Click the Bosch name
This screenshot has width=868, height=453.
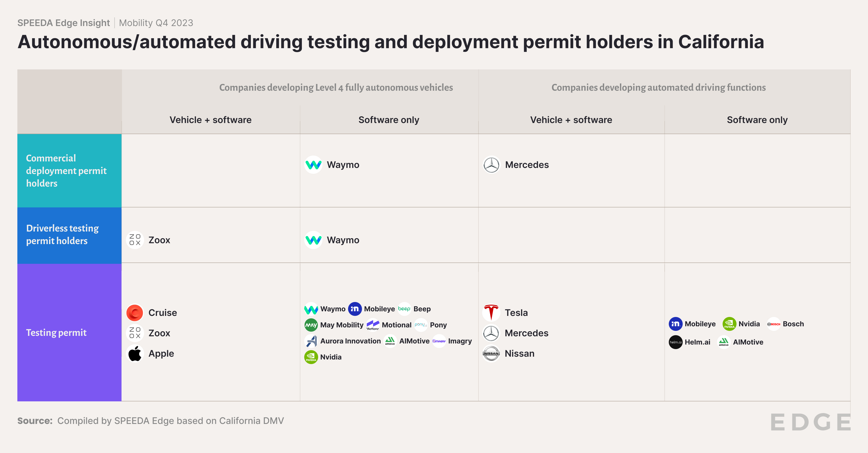click(793, 324)
